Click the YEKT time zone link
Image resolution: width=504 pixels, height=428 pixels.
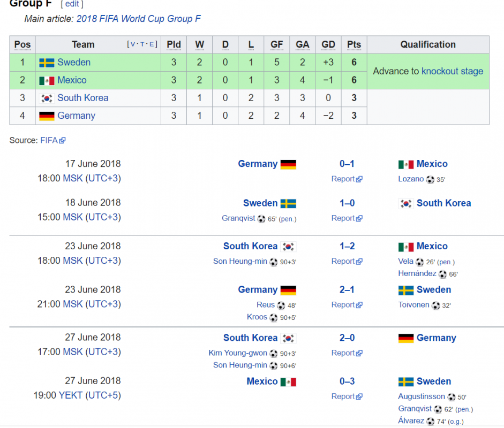tap(71, 395)
